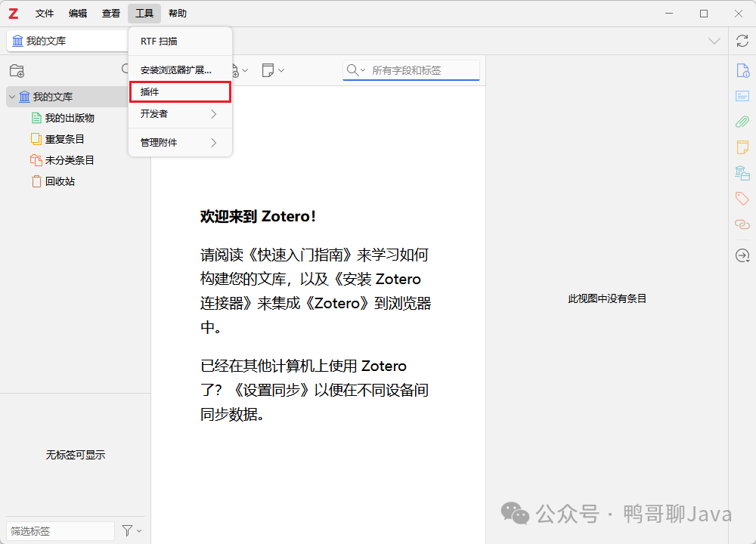This screenshot has width=756, height=544.
Task: Open the 编辑 menu
Action: [78, 14]
